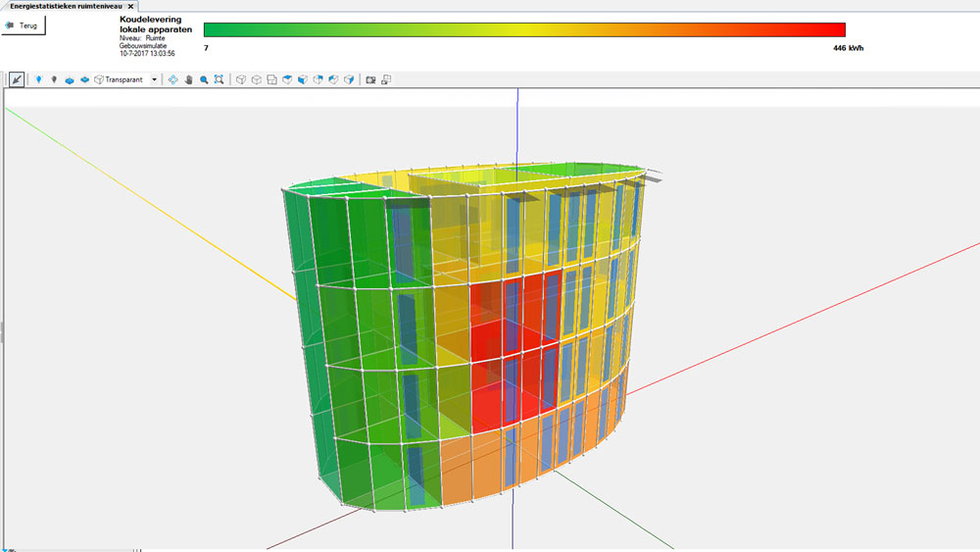Click the dark gray light bulb icon
The image size is (980, 552).
click(x=54, y=79)
